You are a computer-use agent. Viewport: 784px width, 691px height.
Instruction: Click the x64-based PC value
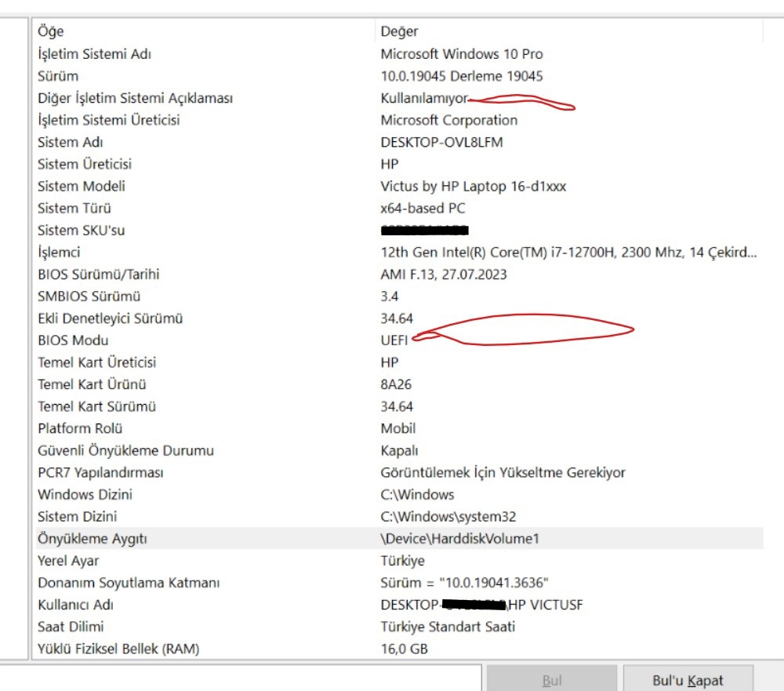click(x=423, y=208)
